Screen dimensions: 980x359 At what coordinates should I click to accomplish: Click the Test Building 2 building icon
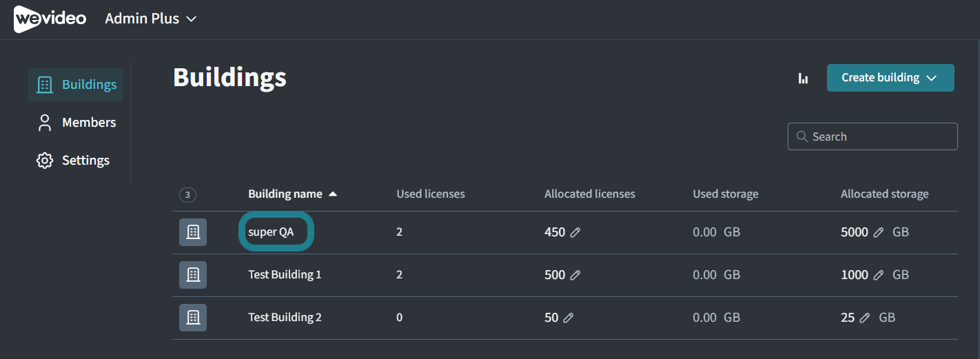coord(193,318)
